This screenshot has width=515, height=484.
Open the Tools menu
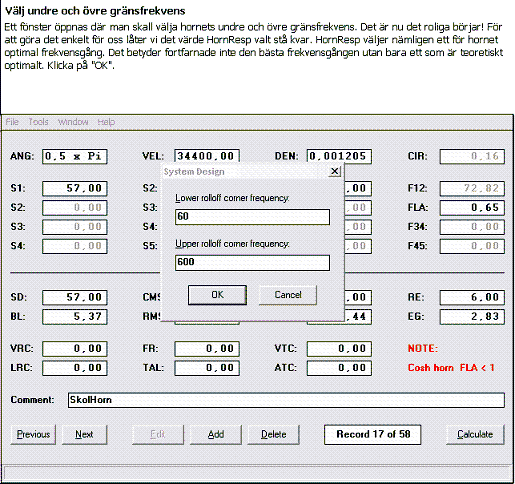coord(38,122)
